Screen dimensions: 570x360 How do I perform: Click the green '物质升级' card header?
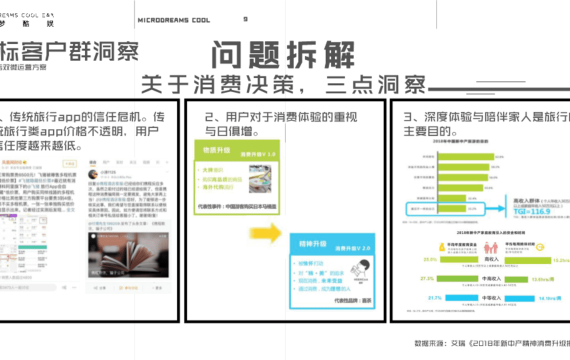(237, 151)
